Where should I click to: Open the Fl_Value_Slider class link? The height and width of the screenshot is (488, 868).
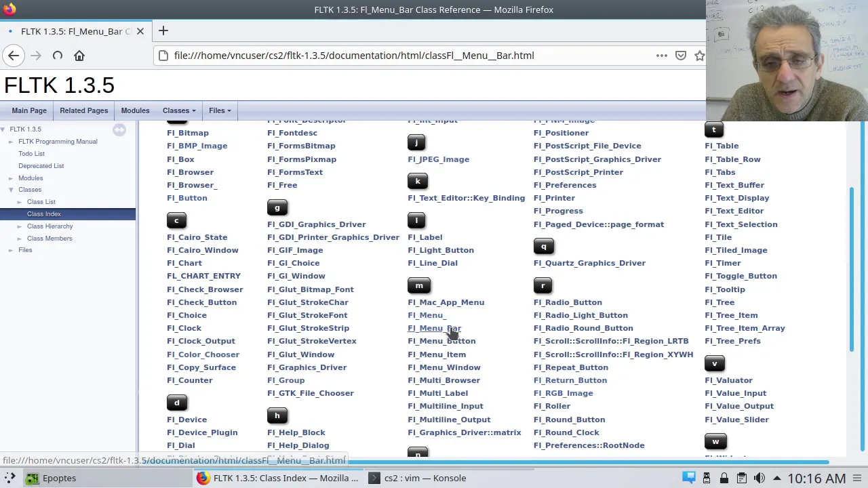(736, 420)
